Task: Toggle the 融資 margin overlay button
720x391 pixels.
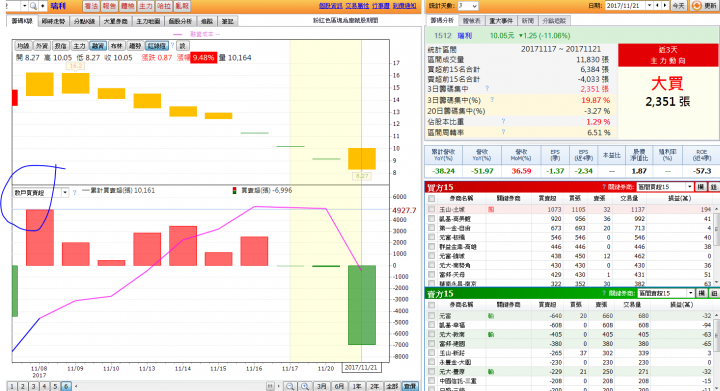Action: [x=98, y=45]
